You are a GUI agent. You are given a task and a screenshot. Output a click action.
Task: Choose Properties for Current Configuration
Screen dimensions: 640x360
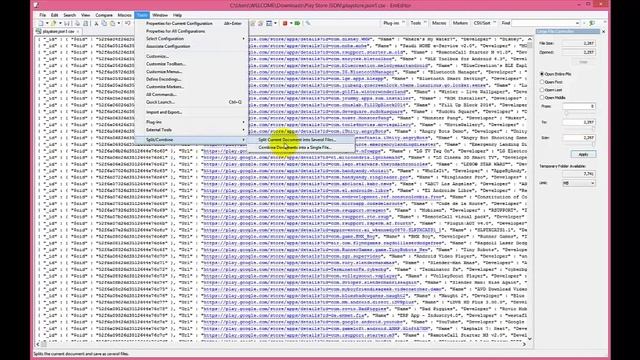(192, 24)
